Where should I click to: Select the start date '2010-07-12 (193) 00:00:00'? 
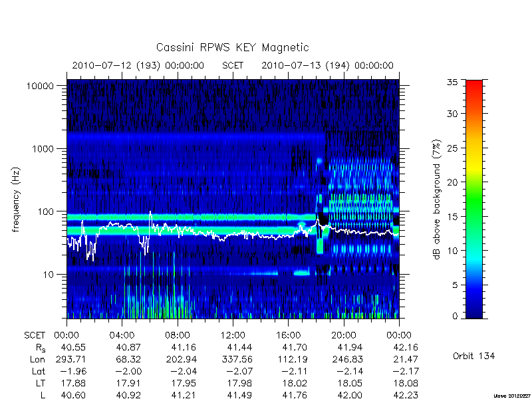[x=138, y=65]
